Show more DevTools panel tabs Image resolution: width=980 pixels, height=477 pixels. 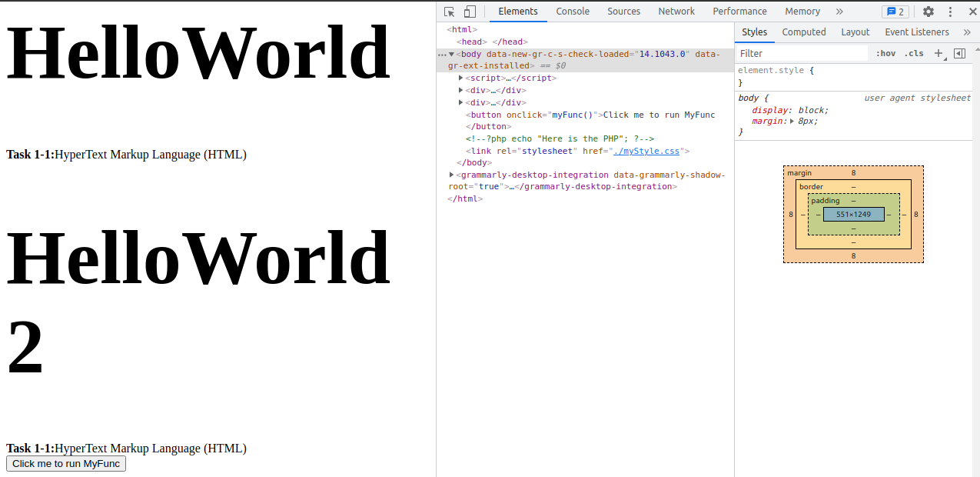click(x=839, y=12)
